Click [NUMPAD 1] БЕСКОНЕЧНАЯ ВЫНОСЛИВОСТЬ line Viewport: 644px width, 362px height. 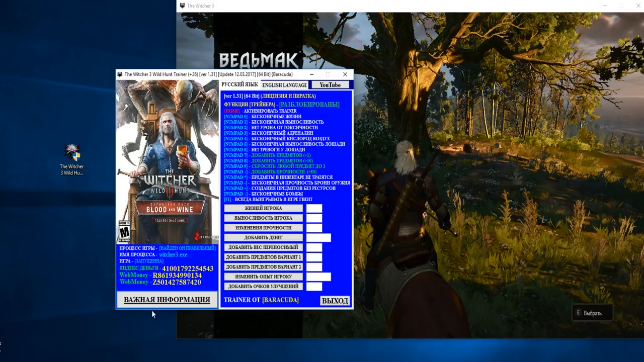pos(274,122)
